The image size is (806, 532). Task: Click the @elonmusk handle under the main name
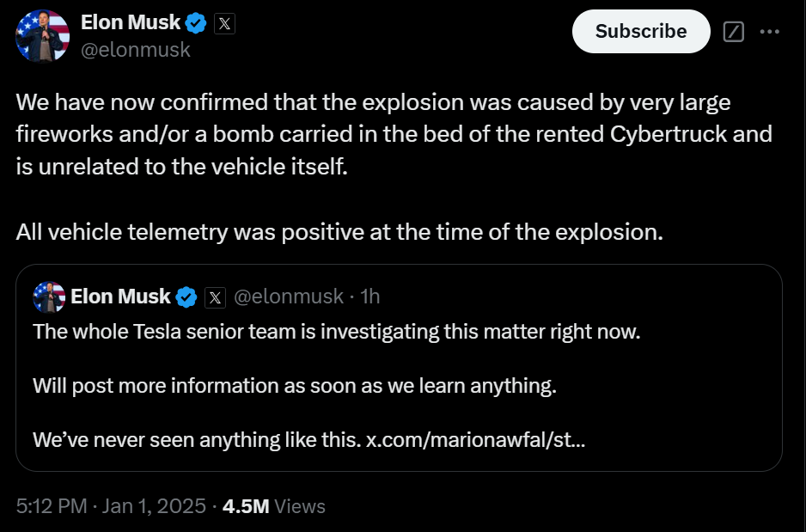point(136,50)
